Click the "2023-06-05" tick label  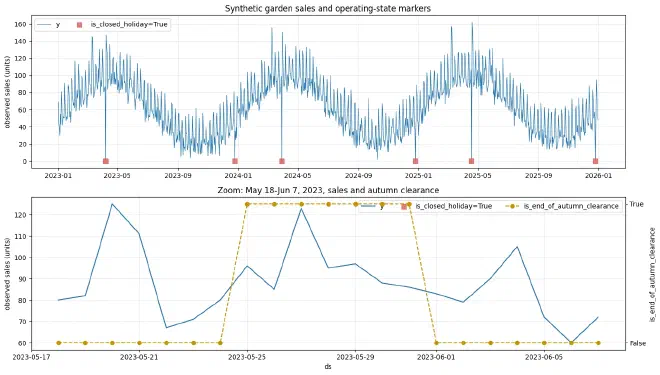point(544,357)
